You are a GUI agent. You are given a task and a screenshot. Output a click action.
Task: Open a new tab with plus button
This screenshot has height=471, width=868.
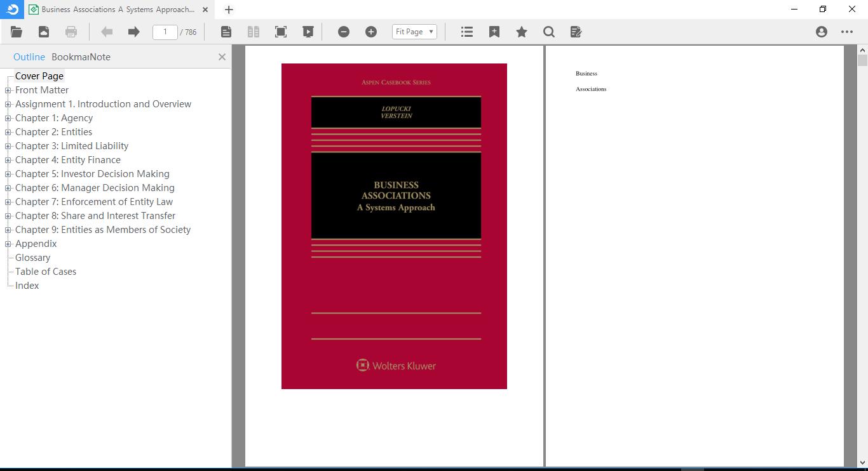pos(229,10)
